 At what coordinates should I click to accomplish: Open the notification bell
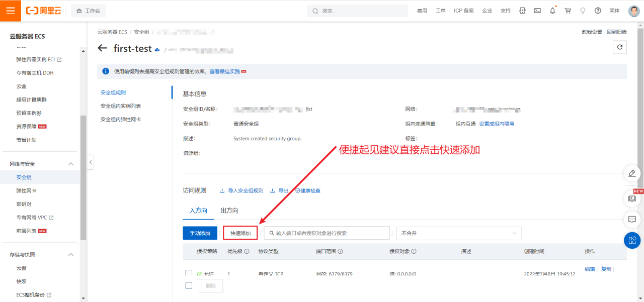[x=552, y=11]
